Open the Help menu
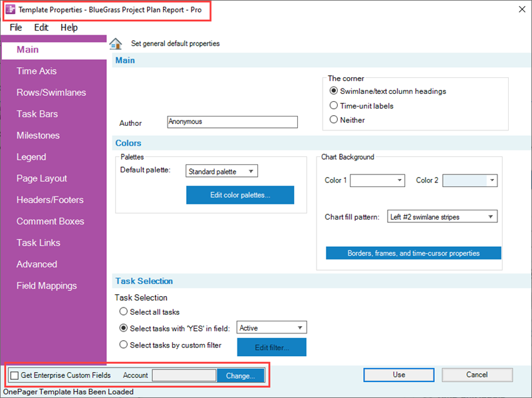Viewport: 532px width, 398px height. tap(69, 27)
